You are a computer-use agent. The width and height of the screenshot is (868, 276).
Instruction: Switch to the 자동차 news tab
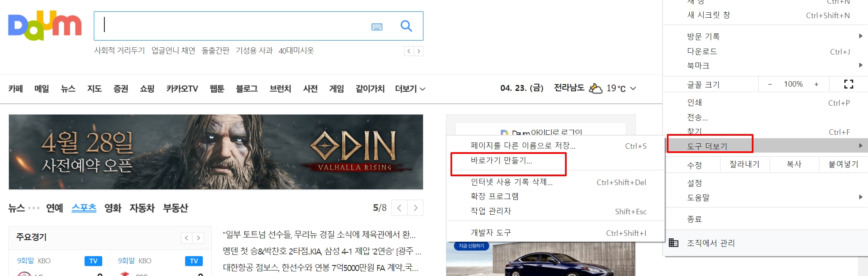coord(142,208)
